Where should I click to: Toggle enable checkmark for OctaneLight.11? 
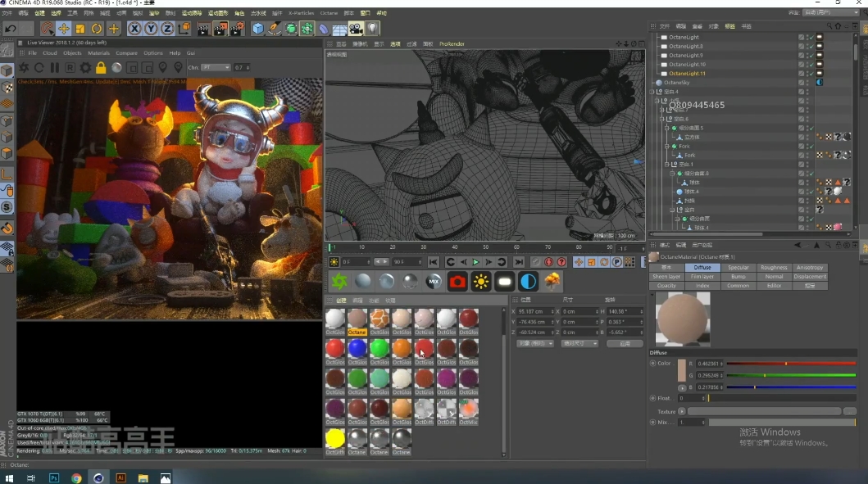(810, 74)
